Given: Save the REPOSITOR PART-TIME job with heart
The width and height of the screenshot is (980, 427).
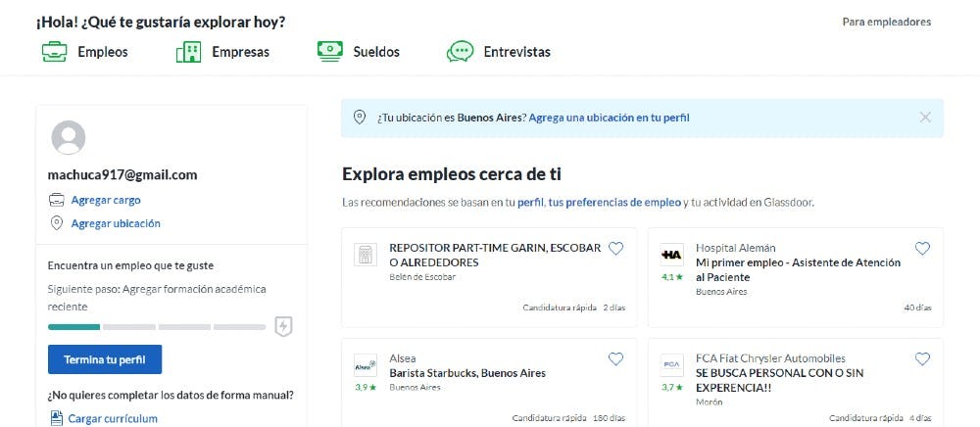Looking at the screenshot, I should coord(615,249).
